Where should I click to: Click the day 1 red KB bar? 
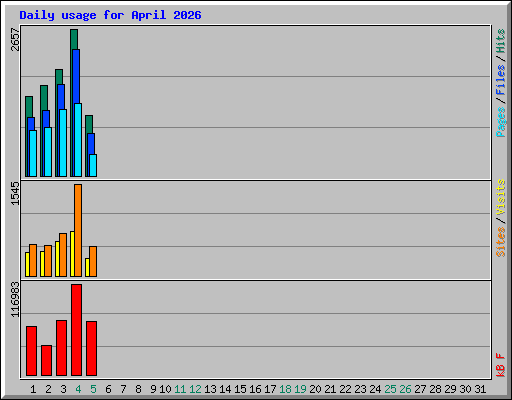point(31,351)
